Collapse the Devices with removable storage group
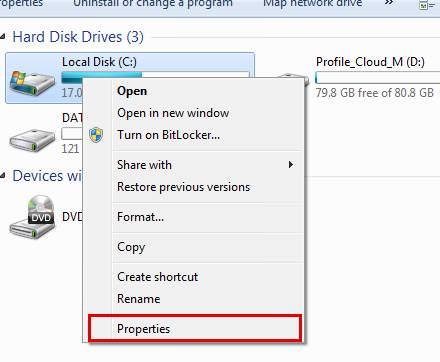 click(x=3, y=176)
